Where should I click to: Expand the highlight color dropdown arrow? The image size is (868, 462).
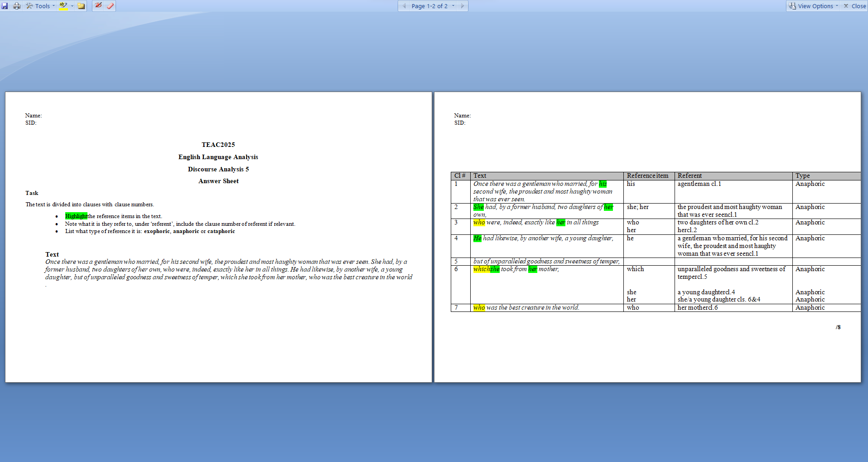71,6
